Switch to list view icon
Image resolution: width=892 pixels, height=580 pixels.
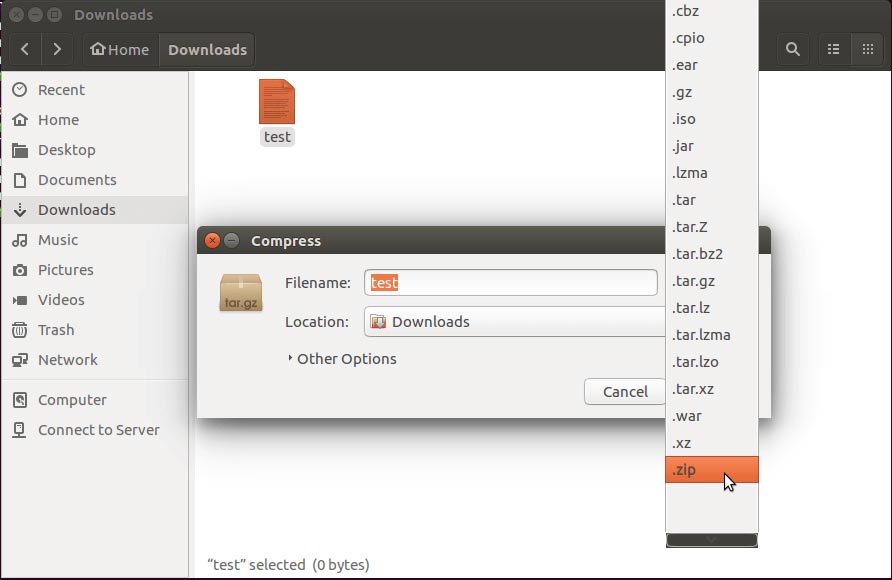point(833,49)
